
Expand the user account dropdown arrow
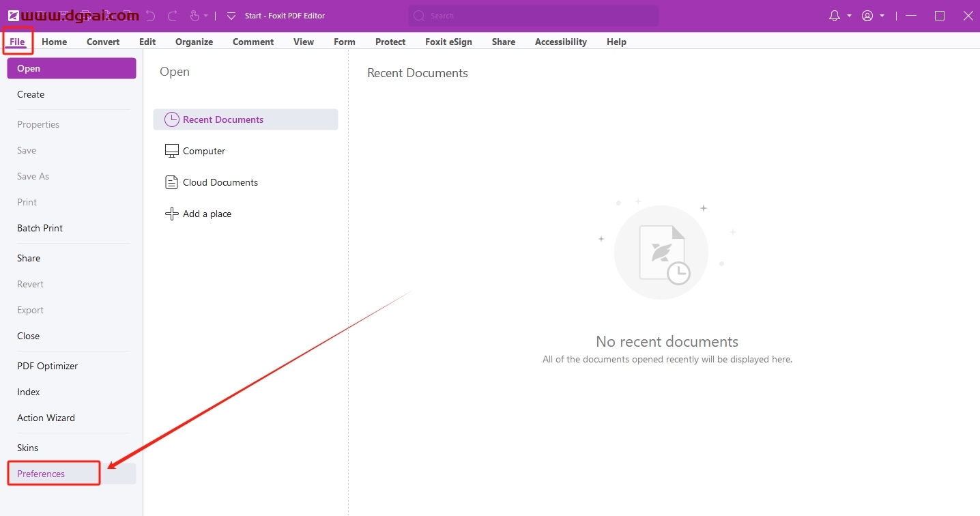point(882,16)
